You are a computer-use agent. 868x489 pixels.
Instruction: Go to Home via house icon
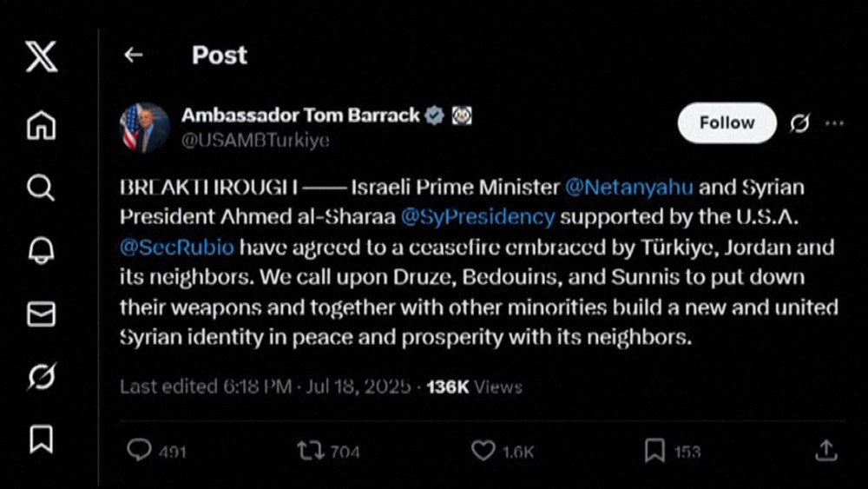tap(41, 124)
